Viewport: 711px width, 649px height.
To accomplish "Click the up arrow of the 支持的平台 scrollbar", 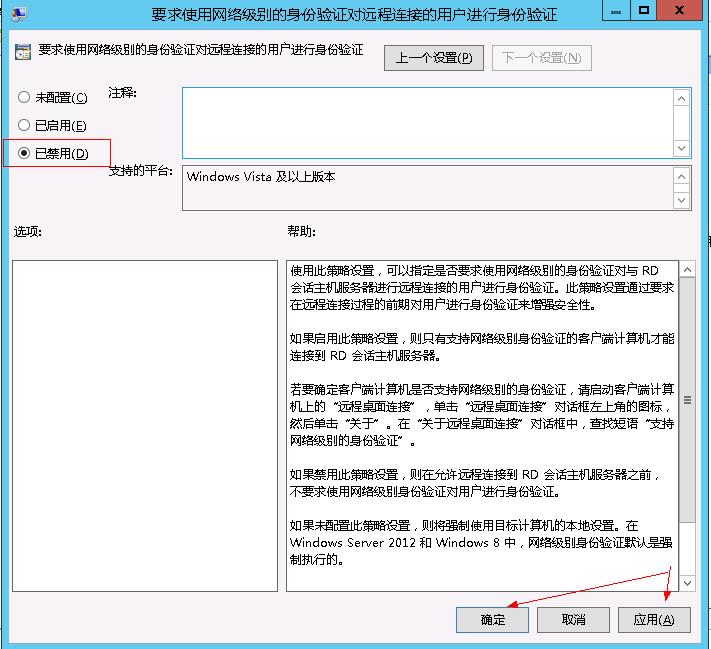I will pyautogui.click(x=682, y=176).
